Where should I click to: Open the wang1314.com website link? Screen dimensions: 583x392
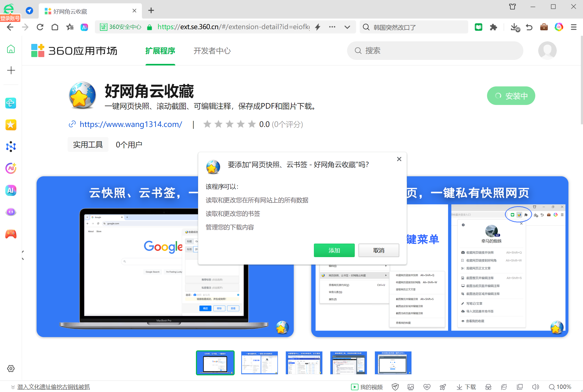pos(131,124)
